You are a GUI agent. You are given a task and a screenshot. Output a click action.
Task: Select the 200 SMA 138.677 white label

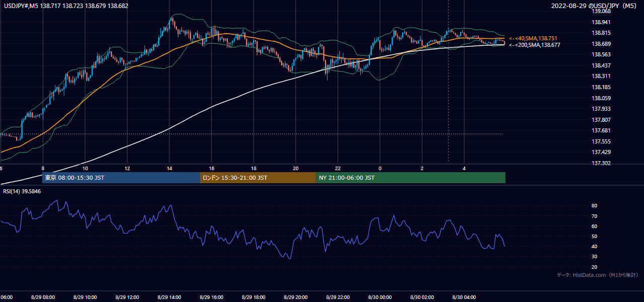[535, 45]
